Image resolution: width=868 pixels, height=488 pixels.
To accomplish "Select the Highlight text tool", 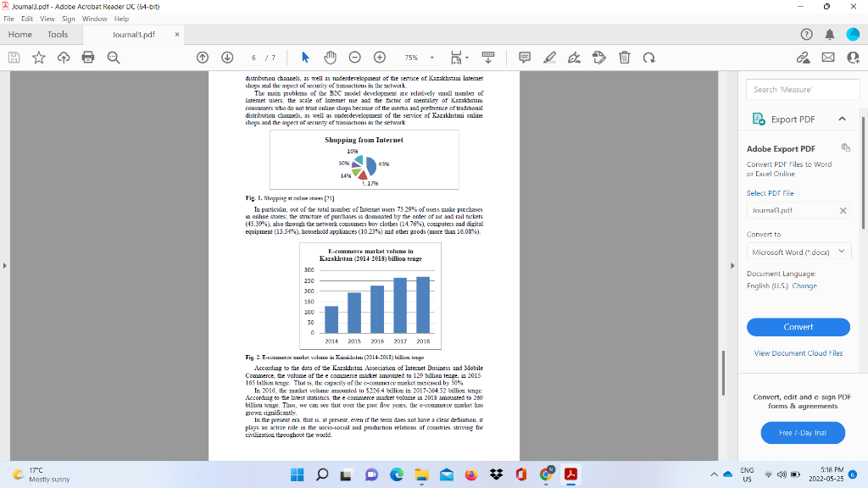I will 548,57.
